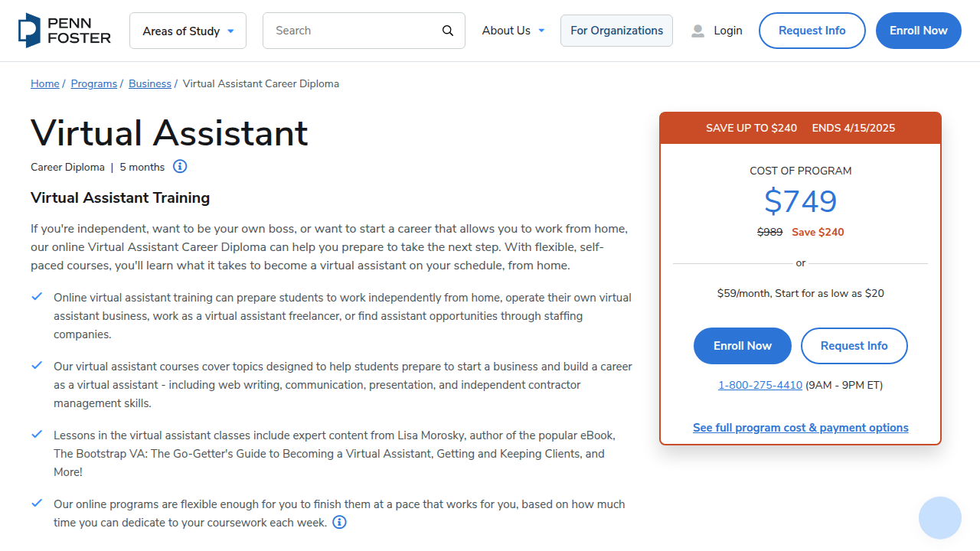Open See full program cost & payment options
This screenshot has height=551, width=980.
[x=801, y=428]
